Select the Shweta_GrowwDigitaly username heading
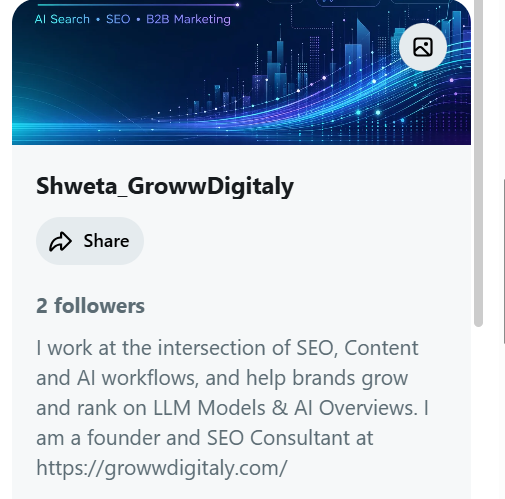This screenshot has height=499, width=505. pyautogui.click(x=165, y=186)
